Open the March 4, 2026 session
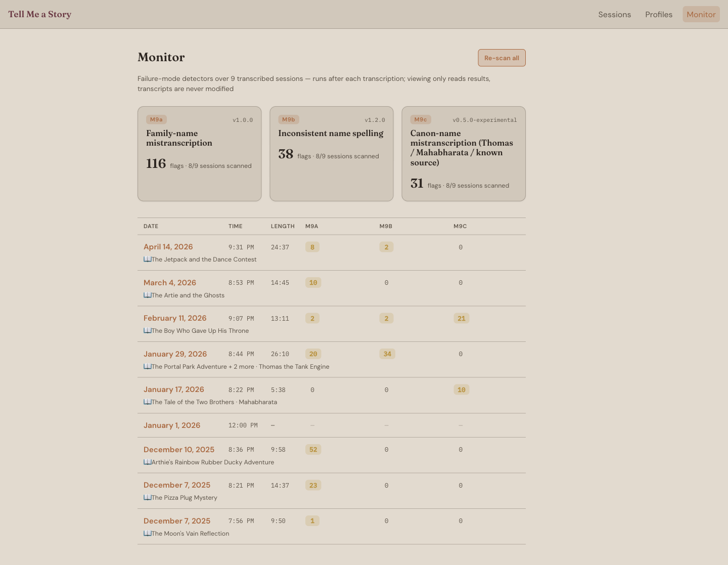Image resolution: width=728 pixels, height=565 pixels. tap(169, 283)
